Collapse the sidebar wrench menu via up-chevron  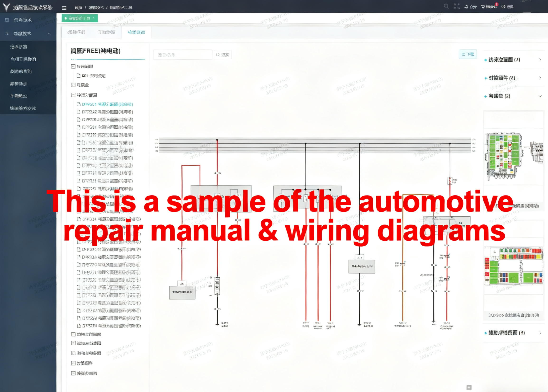49,33
